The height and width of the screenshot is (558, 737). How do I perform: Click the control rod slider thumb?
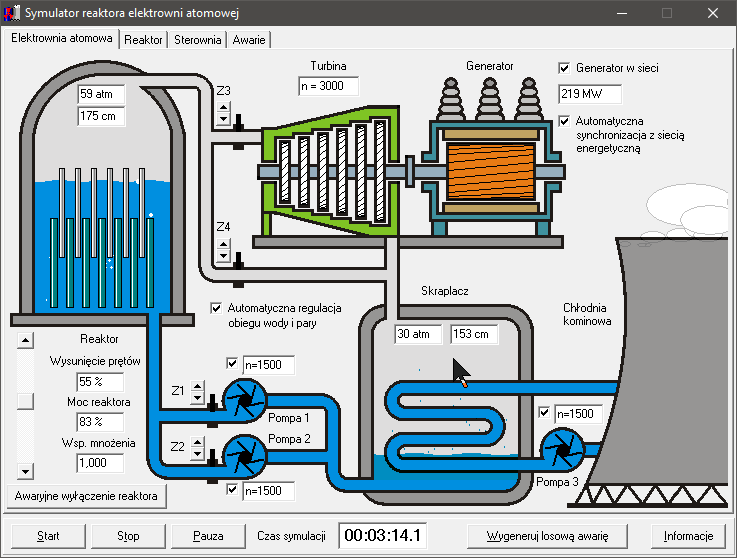[26, 401]
